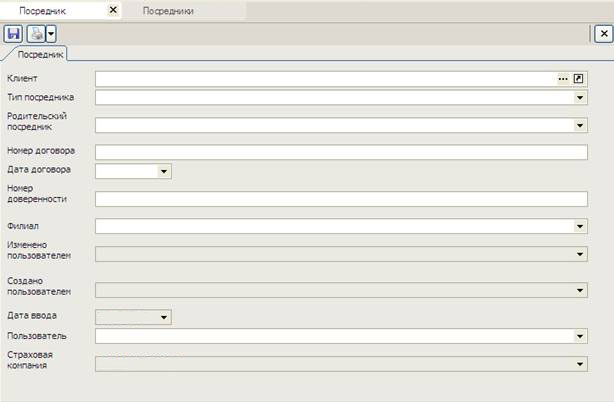Viewport: 614px width, 402px height.
Task: Expand the Тип посредника dropdown
Action: (x=580, y=98)
